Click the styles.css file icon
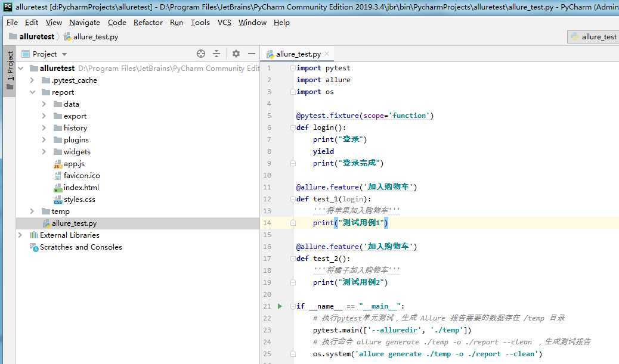This screenshot has height=364, width=619. click(58, 200)
